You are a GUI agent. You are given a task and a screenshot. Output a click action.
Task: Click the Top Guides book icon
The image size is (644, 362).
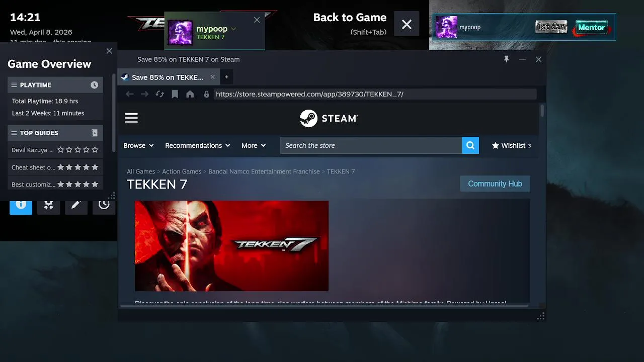(94, 133)
